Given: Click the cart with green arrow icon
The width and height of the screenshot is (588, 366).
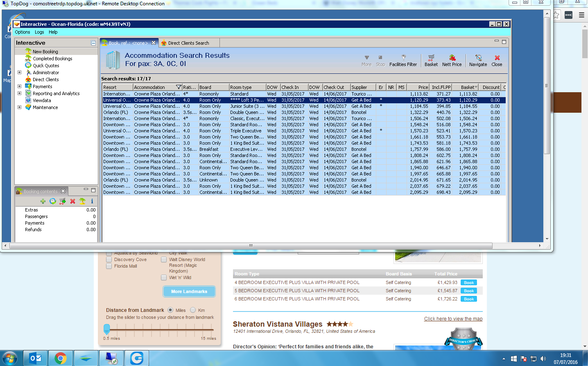Looking at the screenshot, I should pos(63,201).
